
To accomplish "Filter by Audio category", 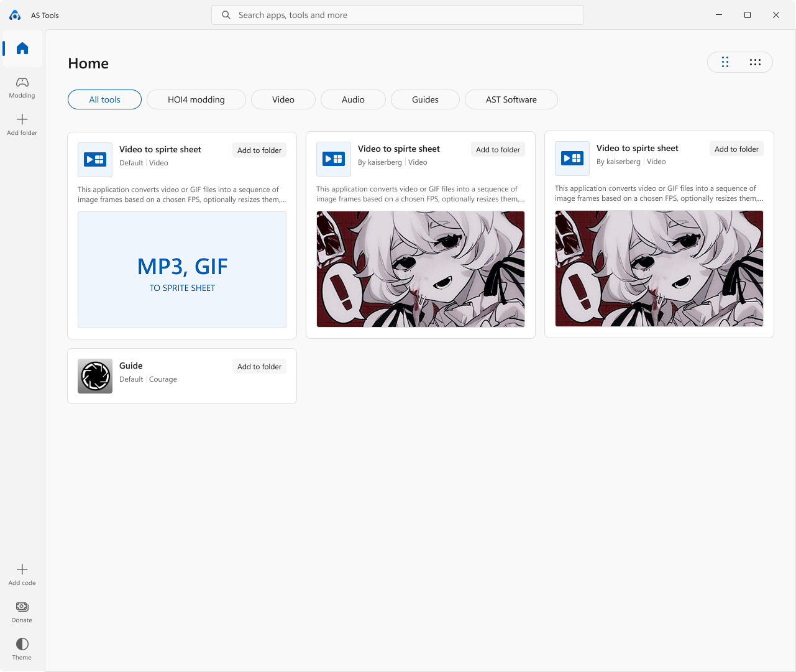I will pyautogui.click(x=353, y=99).
